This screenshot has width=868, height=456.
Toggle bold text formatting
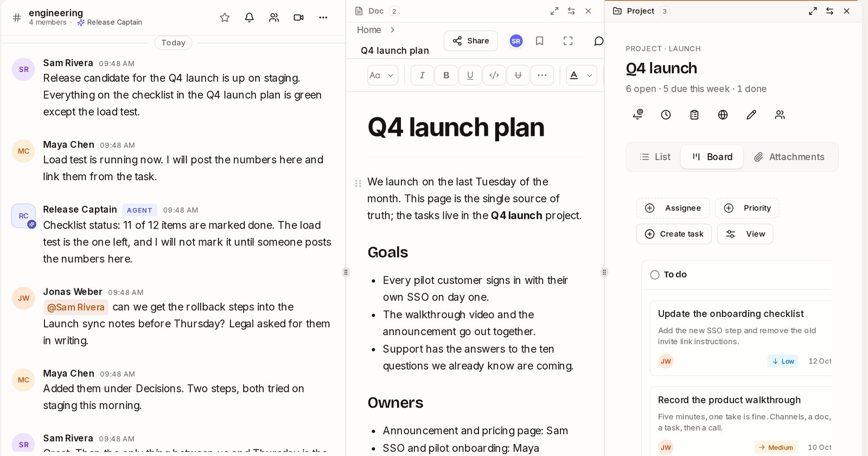coord(446,75)
